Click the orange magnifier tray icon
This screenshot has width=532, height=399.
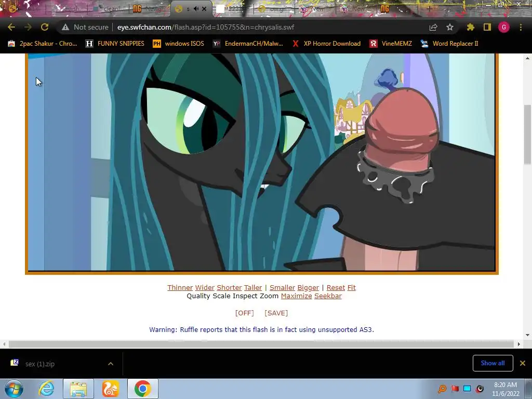tap(442, 389)
